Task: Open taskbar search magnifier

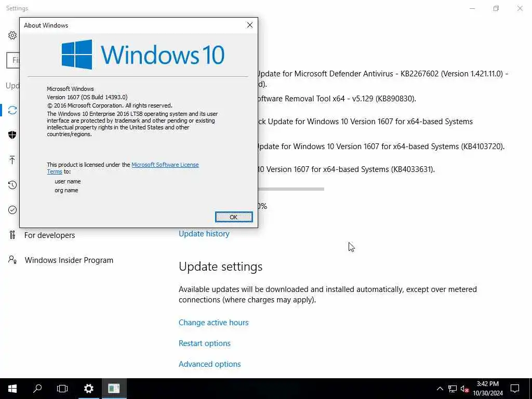Action: point(37,389)
